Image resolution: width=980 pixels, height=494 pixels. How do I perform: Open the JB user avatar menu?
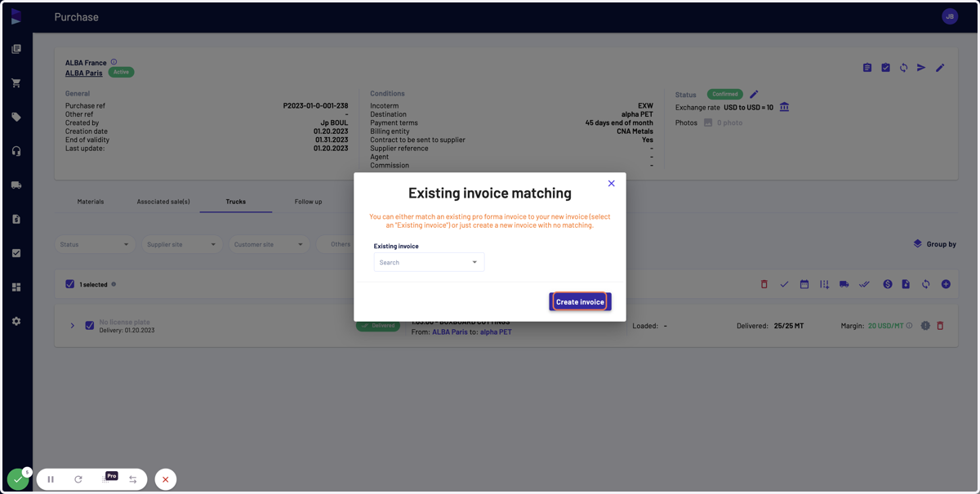tap(950, 16)
